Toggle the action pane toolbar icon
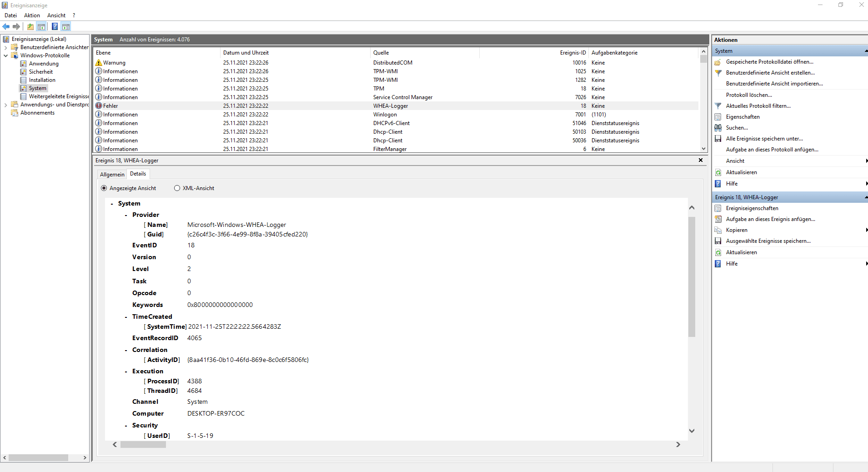 66,26
